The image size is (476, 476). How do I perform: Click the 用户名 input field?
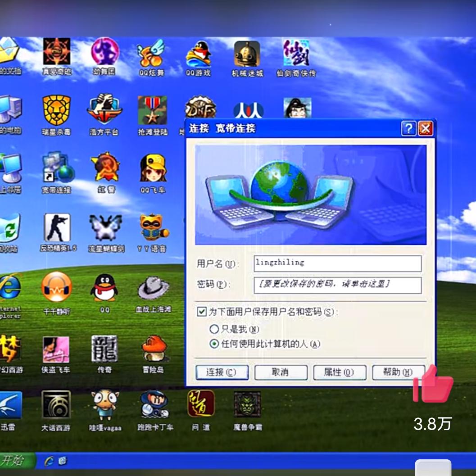337,263
